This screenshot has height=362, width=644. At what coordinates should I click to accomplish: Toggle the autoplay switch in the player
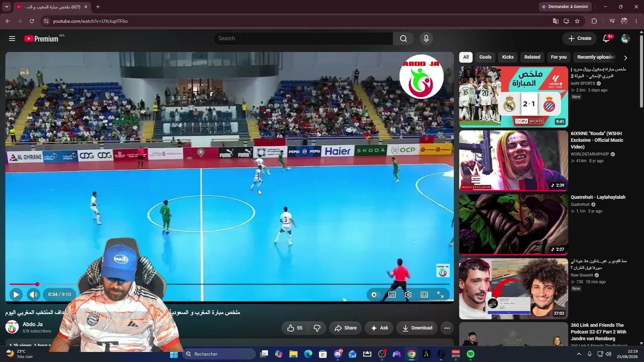tap(374, 295)
